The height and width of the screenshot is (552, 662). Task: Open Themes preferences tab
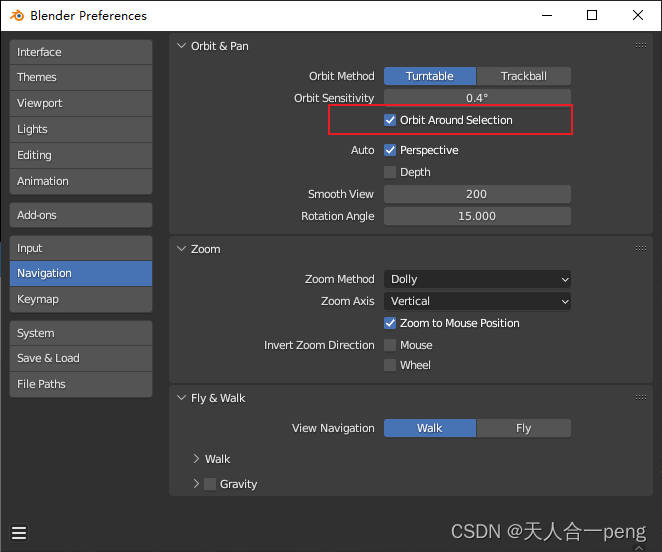coord(81,77)
